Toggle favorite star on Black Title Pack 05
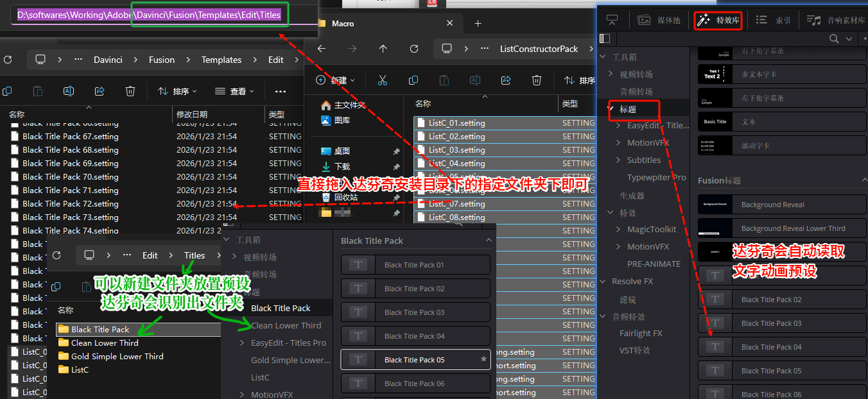868x399 pixels. click(x=483, y=360)
